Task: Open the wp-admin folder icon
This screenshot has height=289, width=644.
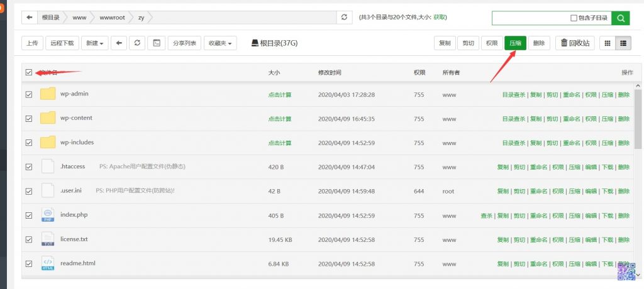Action: [x=48, y=94]
